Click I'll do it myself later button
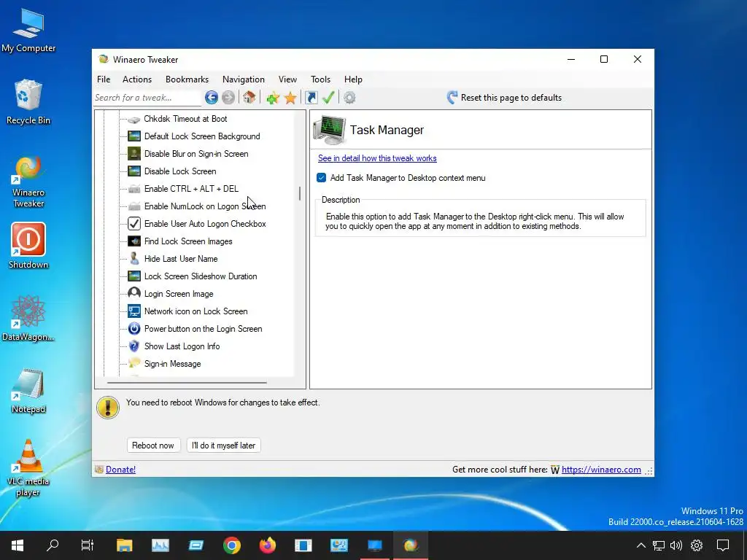The height and width of the screenshot is (560, 747). point(223,446)
